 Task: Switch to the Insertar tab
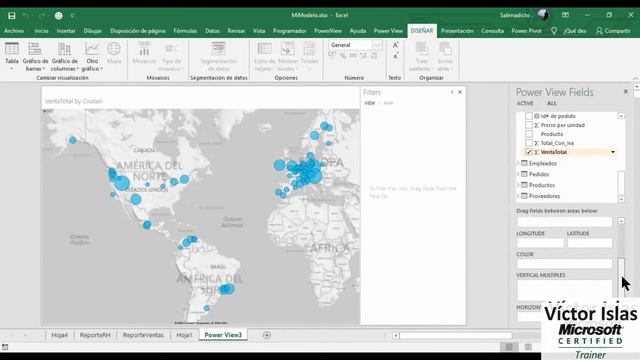pos(66,31)
